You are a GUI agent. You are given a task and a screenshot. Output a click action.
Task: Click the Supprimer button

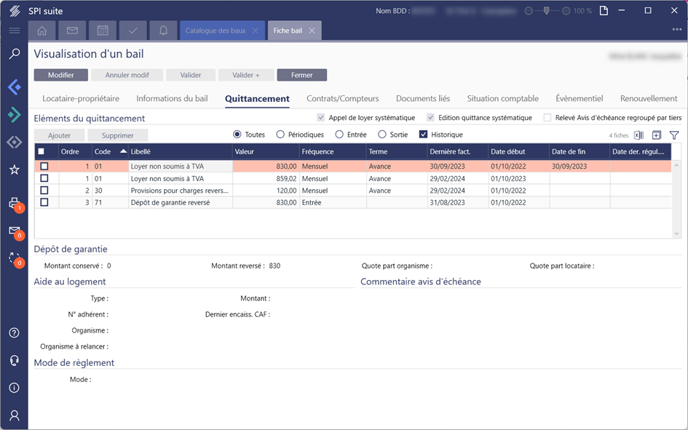[118, 136]
